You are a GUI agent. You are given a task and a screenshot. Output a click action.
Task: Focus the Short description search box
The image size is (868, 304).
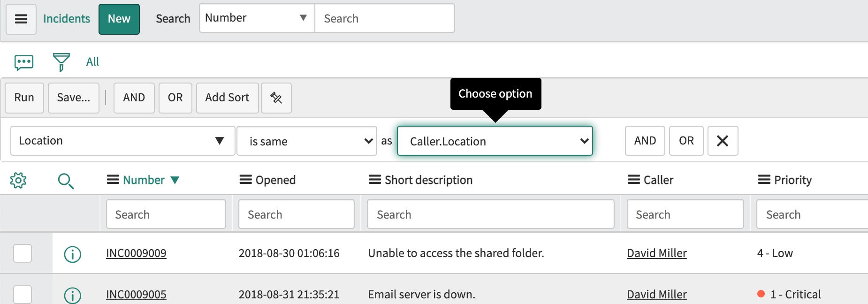(491, 214)
